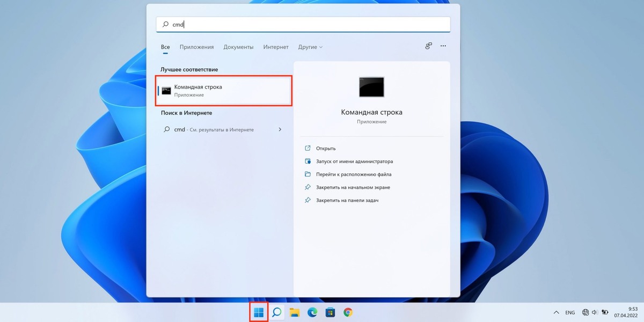Switch to the Приложения tab
Viewport: 644px width, 322px height.
pyautogui.click(x=196, y=47)
